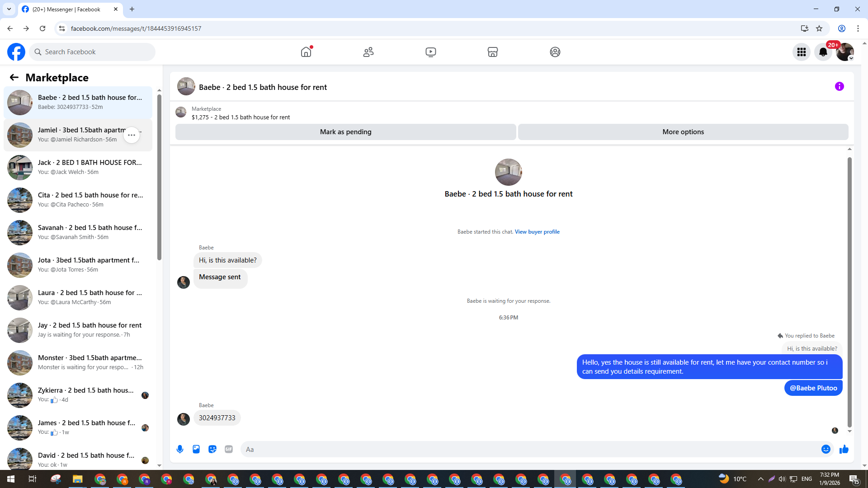Switch to the Video tab

click(431, 52)
